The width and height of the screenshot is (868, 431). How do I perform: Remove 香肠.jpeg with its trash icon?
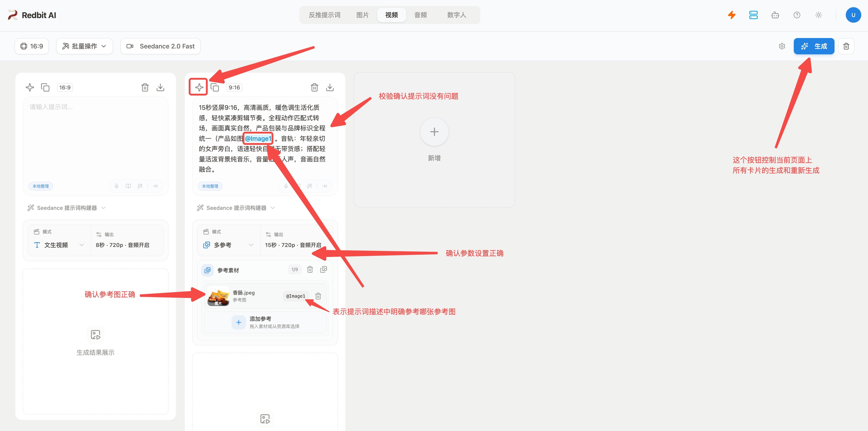pyautogui.click(x=318, y=296)
